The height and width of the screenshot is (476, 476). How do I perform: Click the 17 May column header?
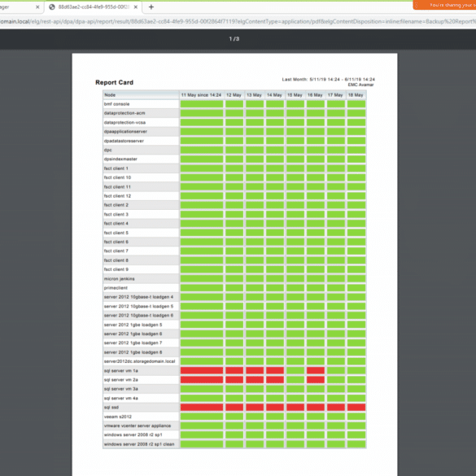336,95
